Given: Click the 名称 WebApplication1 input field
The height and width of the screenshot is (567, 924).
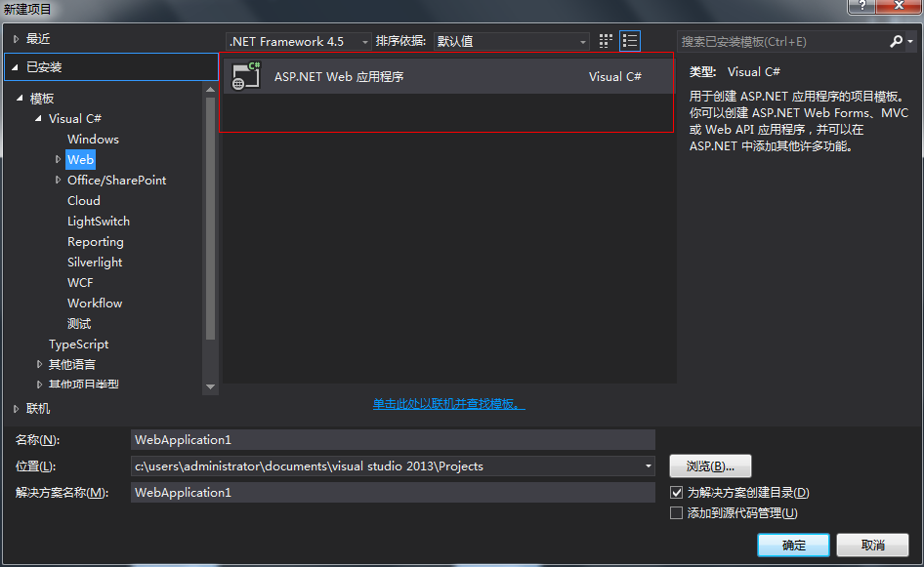Looking at the screenshot, I should coord(393,440).
